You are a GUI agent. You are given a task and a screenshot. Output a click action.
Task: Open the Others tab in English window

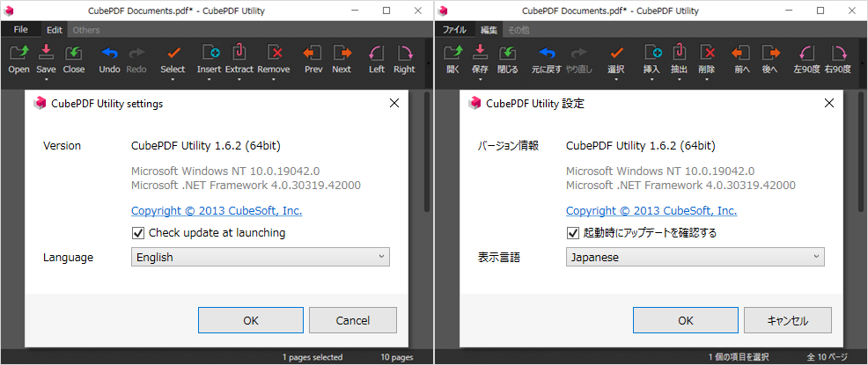tap(86, 30)
